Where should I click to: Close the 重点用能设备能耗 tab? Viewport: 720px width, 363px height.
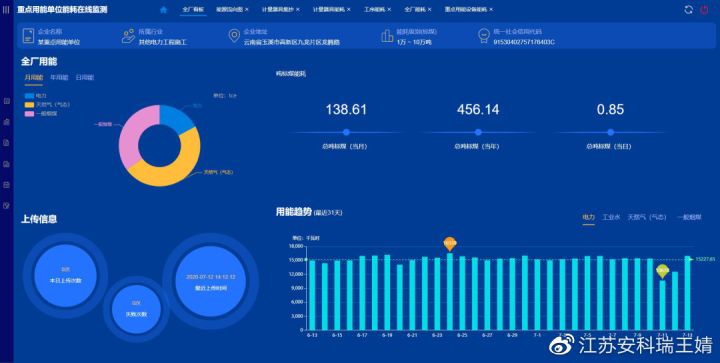click(x=491, y=9)
